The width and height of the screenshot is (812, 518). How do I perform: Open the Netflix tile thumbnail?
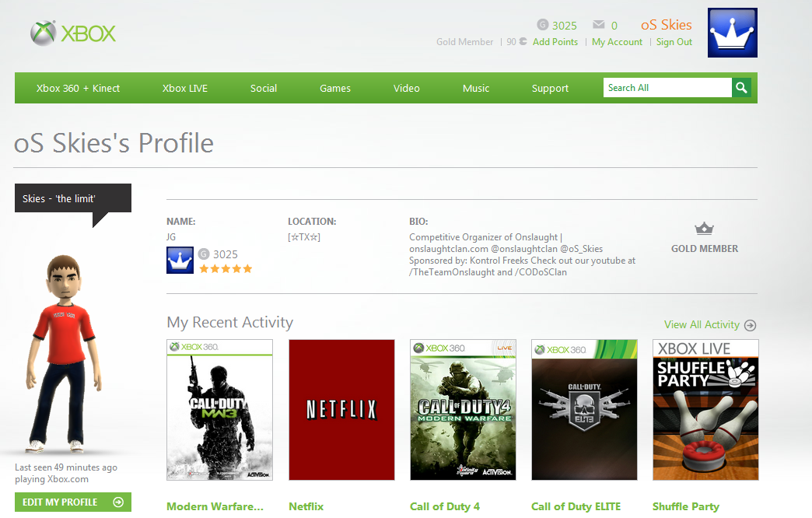[x=341, y=410]
